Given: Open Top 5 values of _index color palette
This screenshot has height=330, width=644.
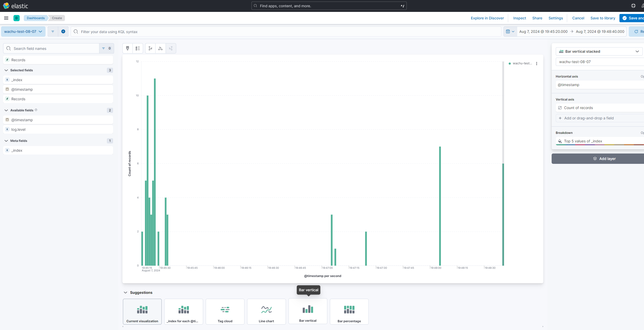Looking at the screenshot, I should tap(560, 141).
